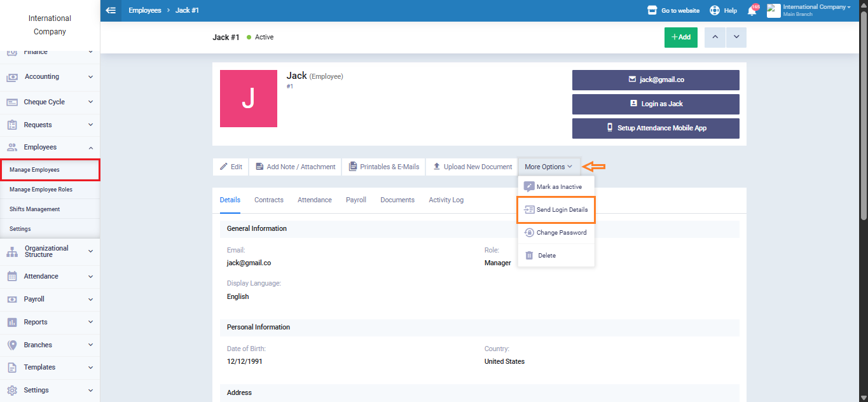Click the pink J avatar thumbnail
This screenshot has height=402, width=868.
pyautogui.click(x=248, y=99)
